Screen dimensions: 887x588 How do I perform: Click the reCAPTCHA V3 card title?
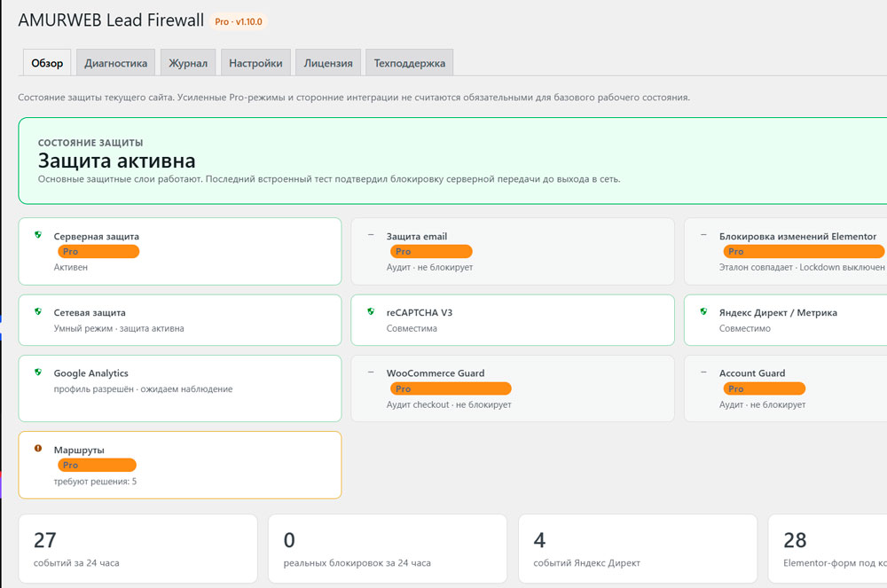pyautogui.click(x=420, y=313)
